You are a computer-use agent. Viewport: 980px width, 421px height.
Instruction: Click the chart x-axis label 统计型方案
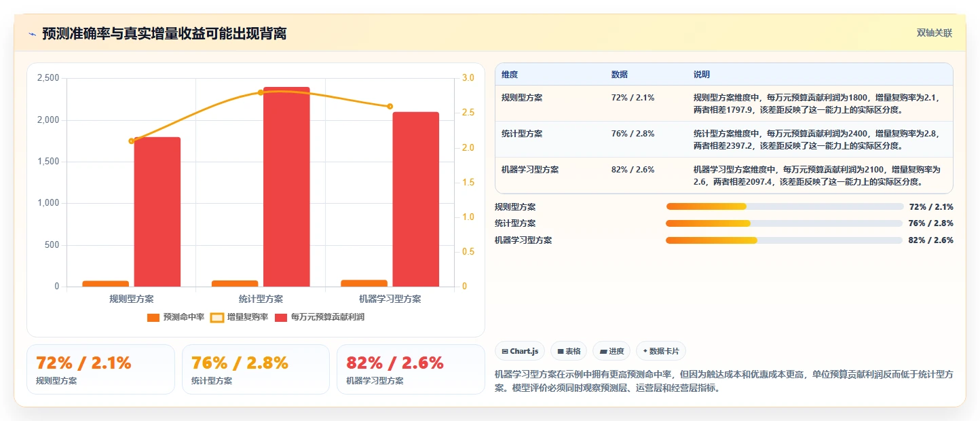coord(261,299)
